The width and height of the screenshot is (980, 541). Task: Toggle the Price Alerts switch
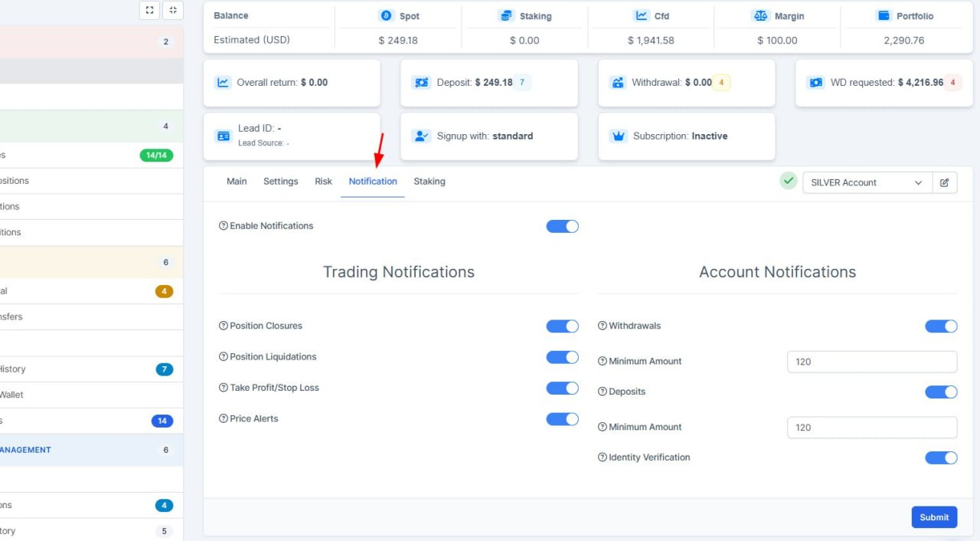click(x=562, y=419)
